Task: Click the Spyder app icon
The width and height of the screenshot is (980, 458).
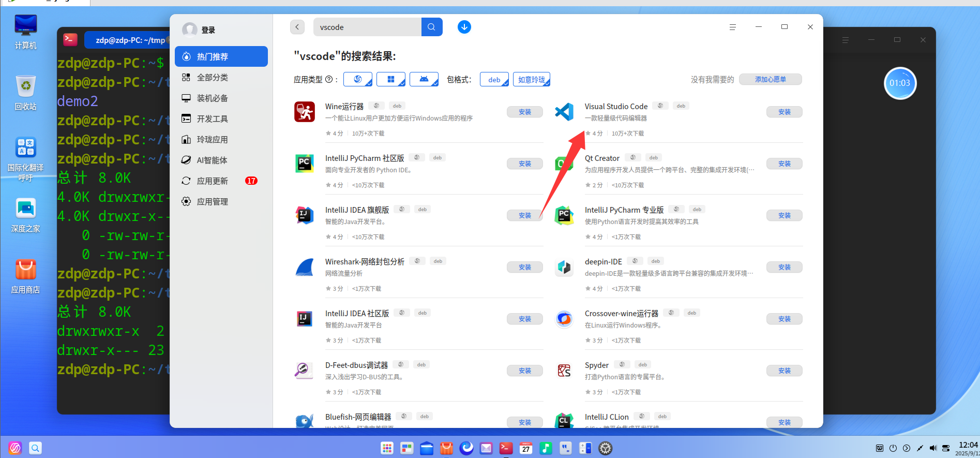Action: [x=564, y=371]
